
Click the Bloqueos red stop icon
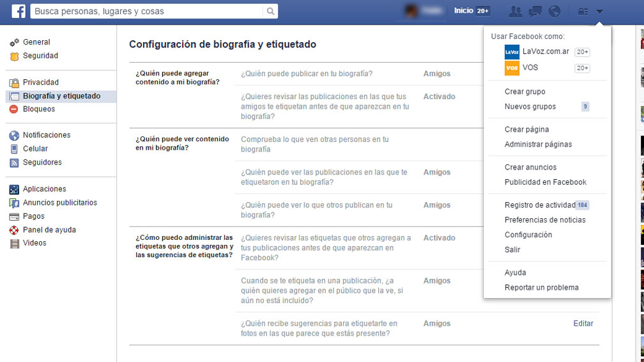14,109
